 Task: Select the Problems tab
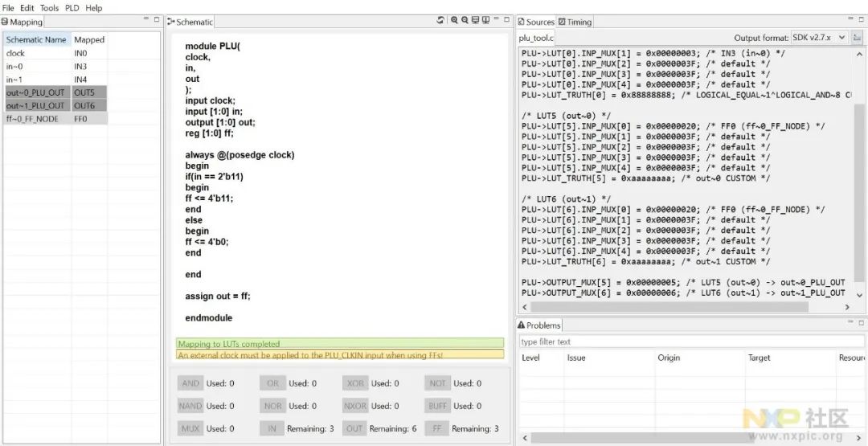coord(539,325)
